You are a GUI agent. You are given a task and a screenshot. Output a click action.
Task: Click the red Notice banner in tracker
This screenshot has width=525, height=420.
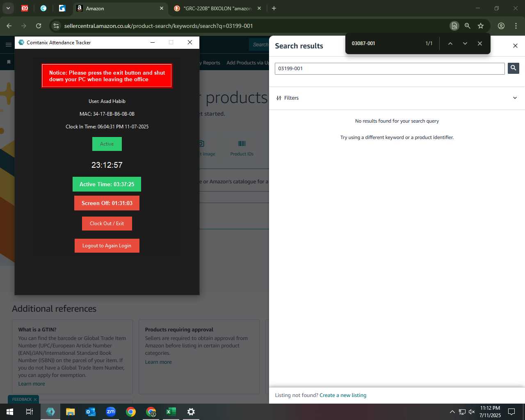107,76
